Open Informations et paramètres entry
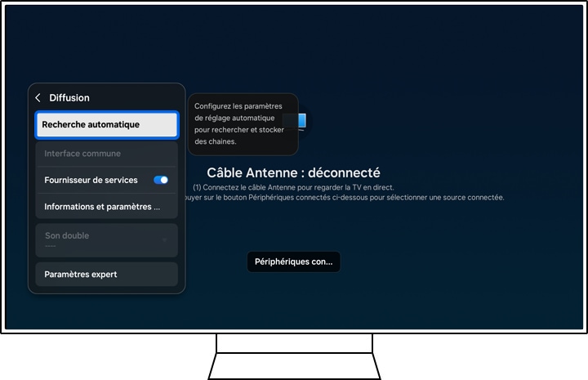The height and width of the screenshot is (380, 588). (102, 207)
